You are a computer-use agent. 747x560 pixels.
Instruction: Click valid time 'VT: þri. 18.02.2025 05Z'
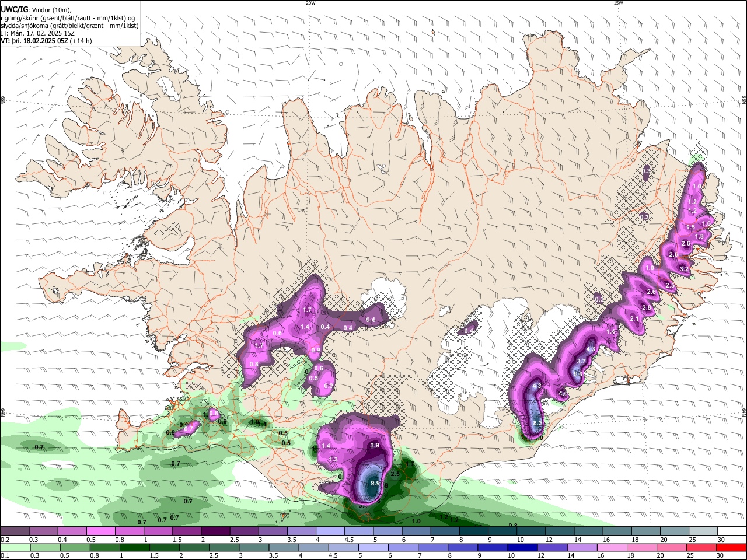(x=34, y=41)
